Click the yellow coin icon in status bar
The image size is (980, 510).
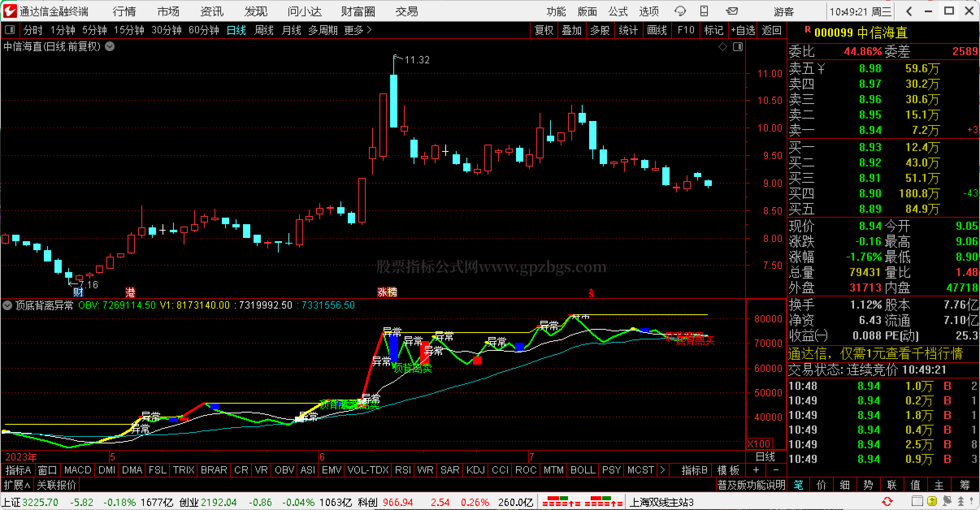click(x=932, y=501)
